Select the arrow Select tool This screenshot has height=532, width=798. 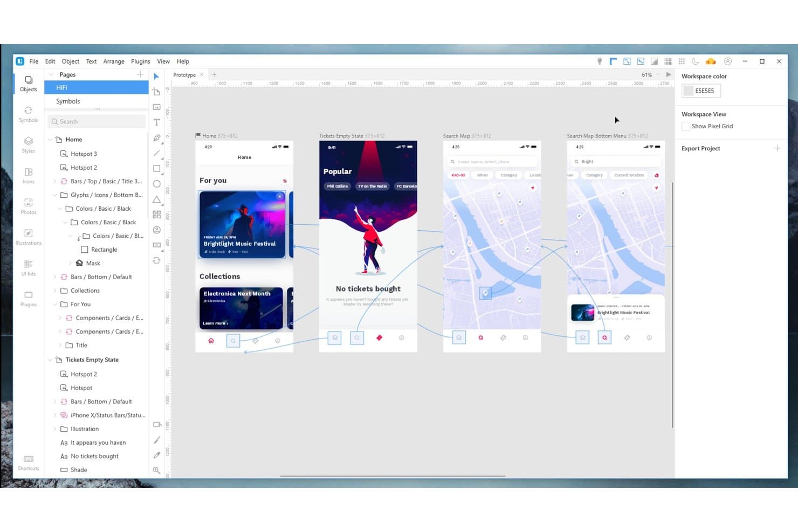click(156, 76)
